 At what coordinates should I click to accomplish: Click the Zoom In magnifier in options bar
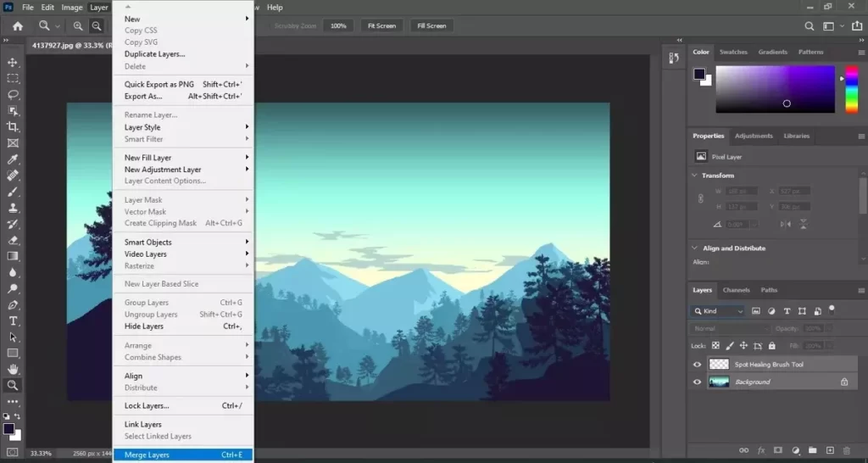coord(78,25)
